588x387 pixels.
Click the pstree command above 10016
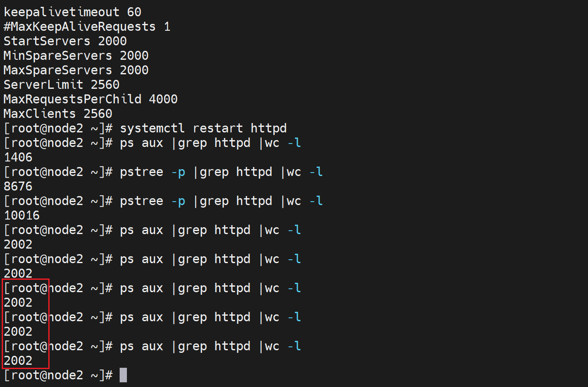pos(221,201)
